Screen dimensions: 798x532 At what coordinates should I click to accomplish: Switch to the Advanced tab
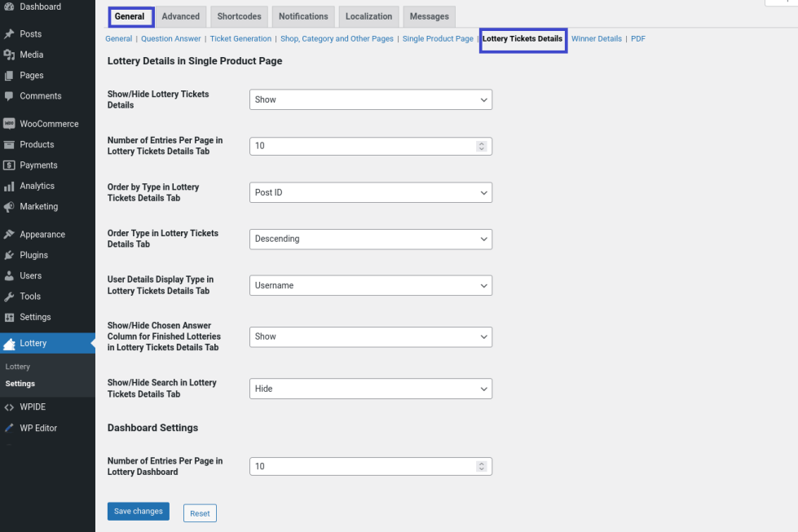click(181, 16)
